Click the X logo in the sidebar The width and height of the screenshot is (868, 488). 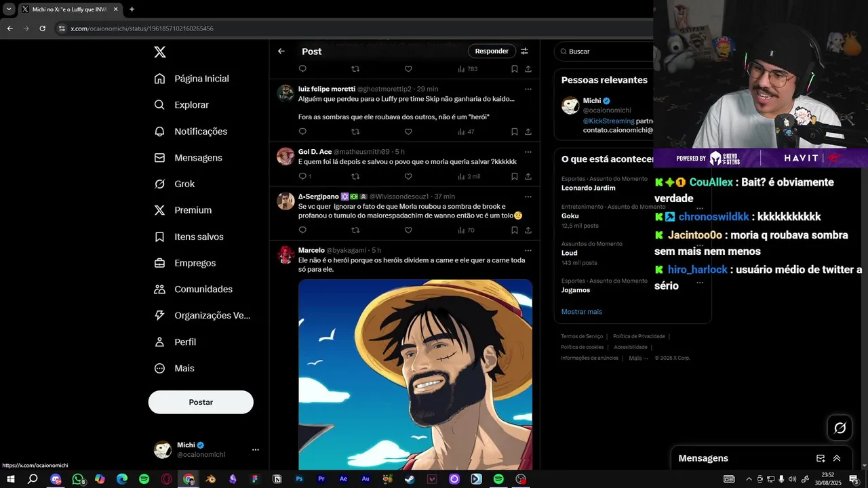(160, 52)
